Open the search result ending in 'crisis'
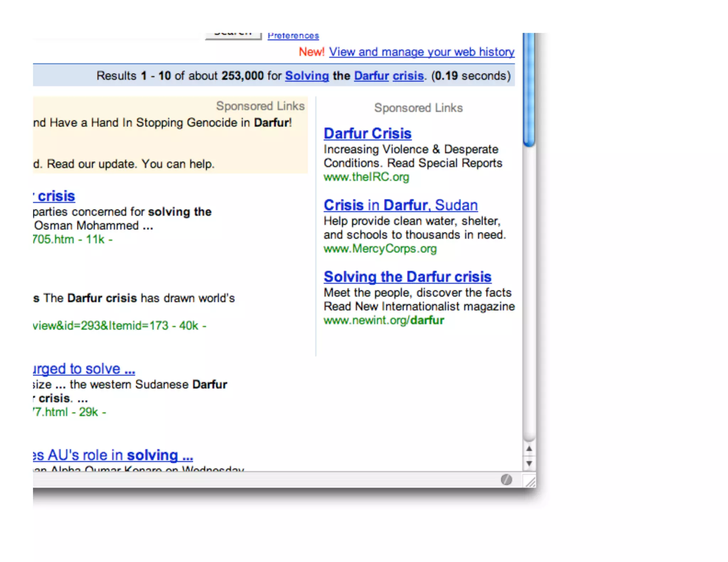The height and width of the screenshot is (562, 728). pos(54,196)
